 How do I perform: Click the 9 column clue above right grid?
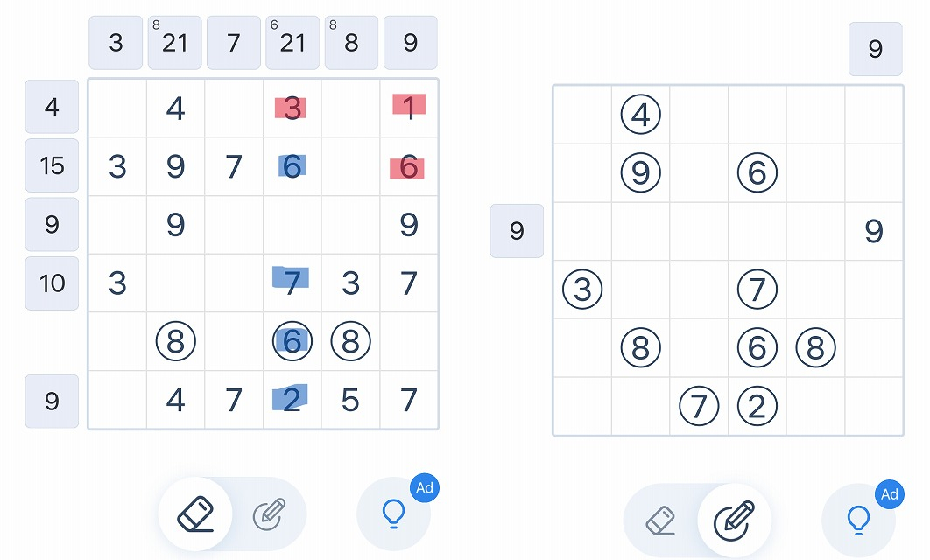tap(876, 49)
